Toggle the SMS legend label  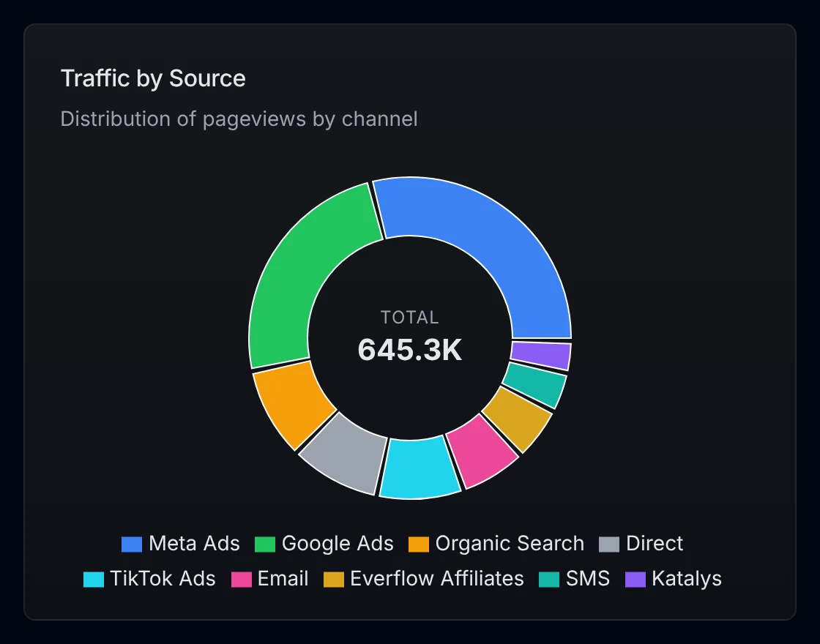(588, 579)
